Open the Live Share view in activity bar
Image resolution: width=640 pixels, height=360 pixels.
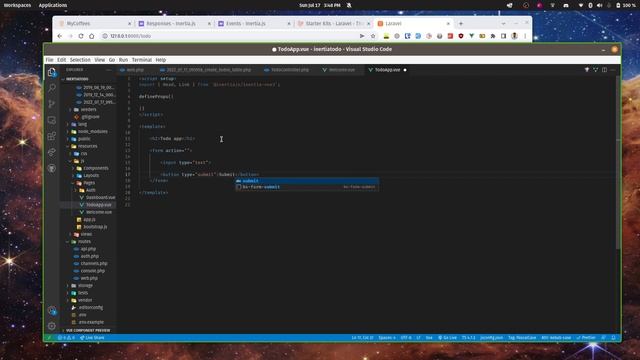tap(52, 152)
